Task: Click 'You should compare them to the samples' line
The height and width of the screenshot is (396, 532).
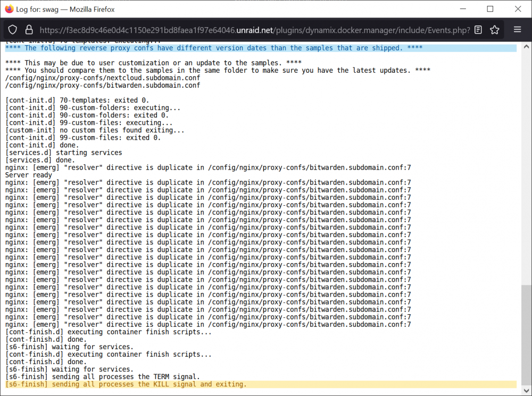Action: tap(218, 71)
